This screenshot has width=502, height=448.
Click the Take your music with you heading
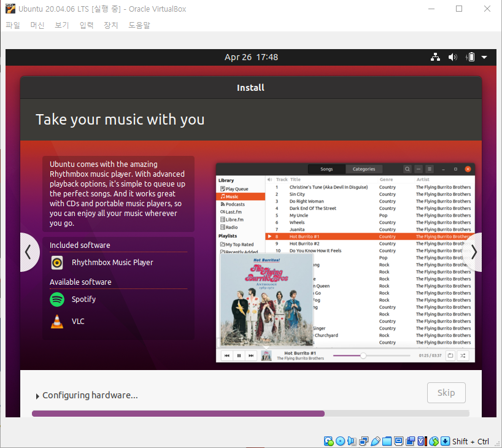120,120
